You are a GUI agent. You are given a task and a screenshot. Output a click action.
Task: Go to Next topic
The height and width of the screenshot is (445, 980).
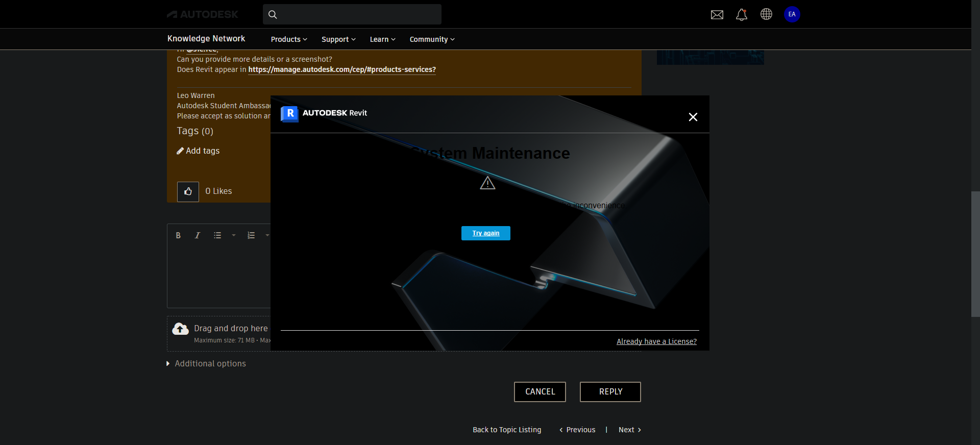tap(630, 430)
